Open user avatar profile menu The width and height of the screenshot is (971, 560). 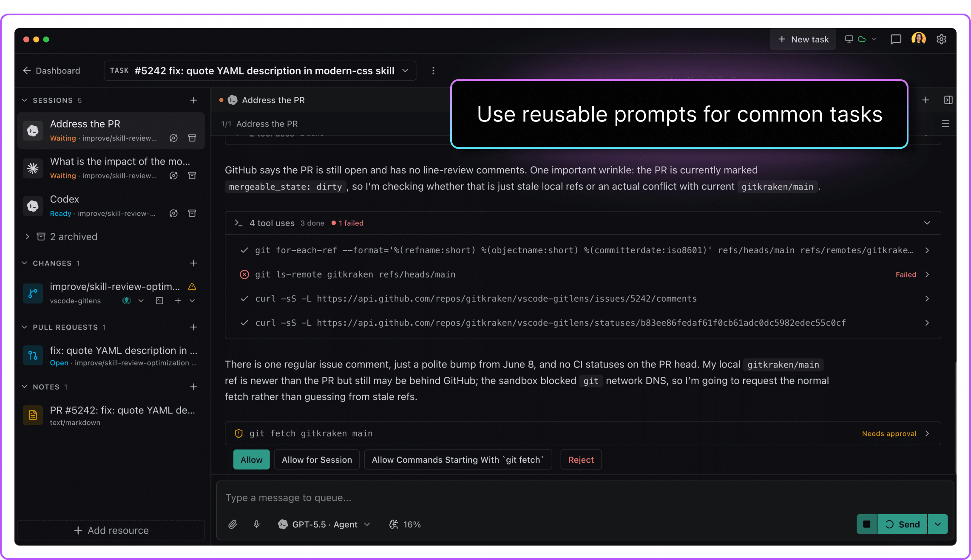[x=919, y=39]
